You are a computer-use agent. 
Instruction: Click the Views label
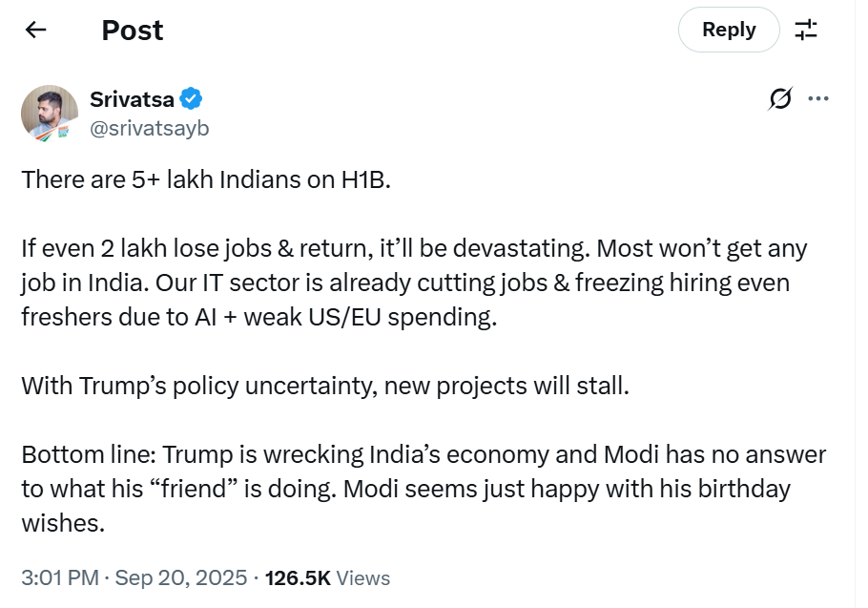[363, 577]
